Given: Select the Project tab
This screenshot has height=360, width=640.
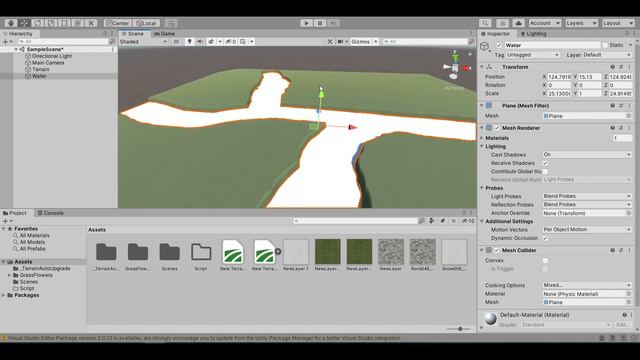Looking at the screenshot, I should (x=15, y=213).
